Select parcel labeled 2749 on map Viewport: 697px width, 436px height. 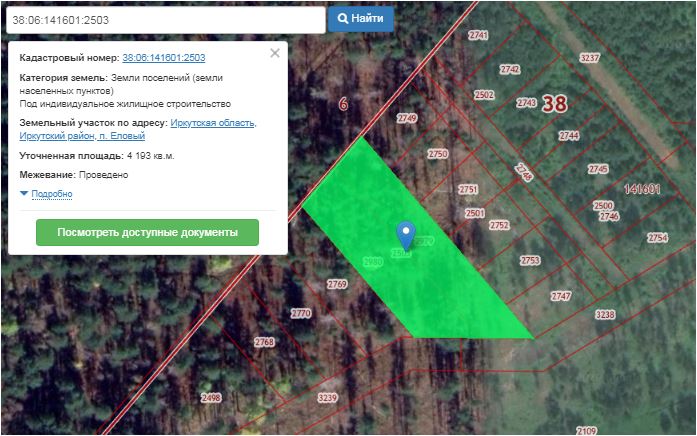click(x=406, y=118)
